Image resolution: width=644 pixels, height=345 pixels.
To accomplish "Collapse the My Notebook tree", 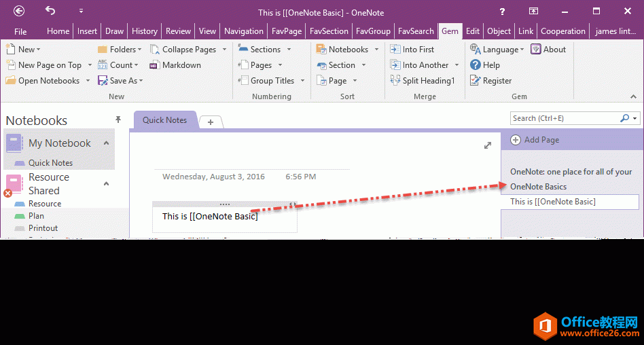I will (106, 143).
